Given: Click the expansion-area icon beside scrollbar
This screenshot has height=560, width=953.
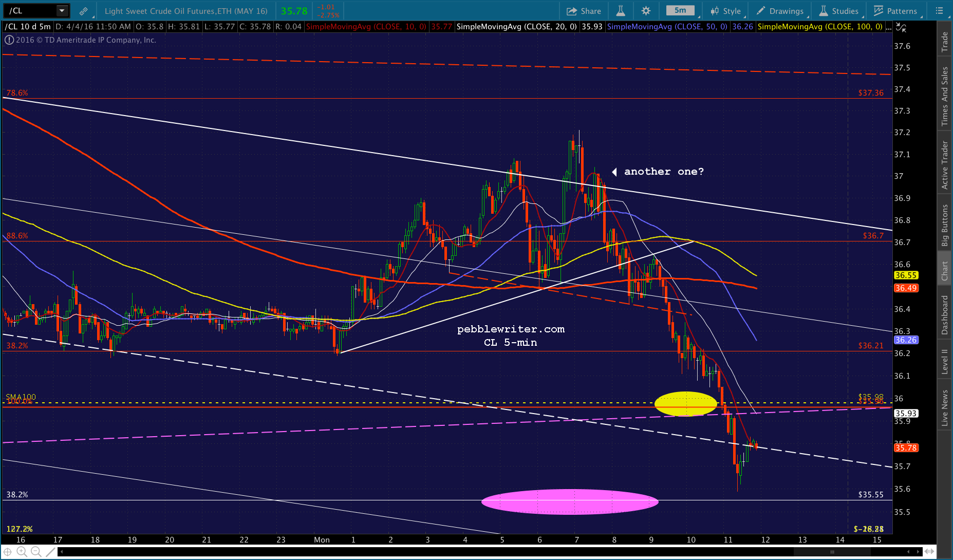Looking at the screenshot, I should pos(929,552).
